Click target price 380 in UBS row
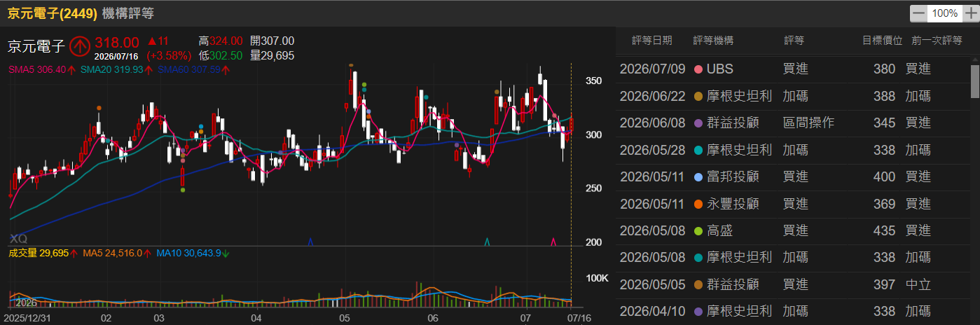980x325 pixels. tap(884, 70)
